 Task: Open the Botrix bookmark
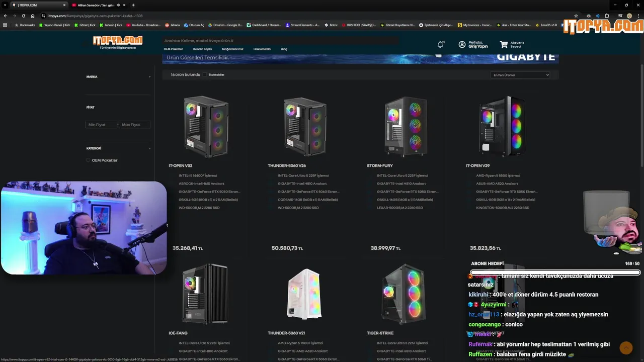tap(331, 25)
